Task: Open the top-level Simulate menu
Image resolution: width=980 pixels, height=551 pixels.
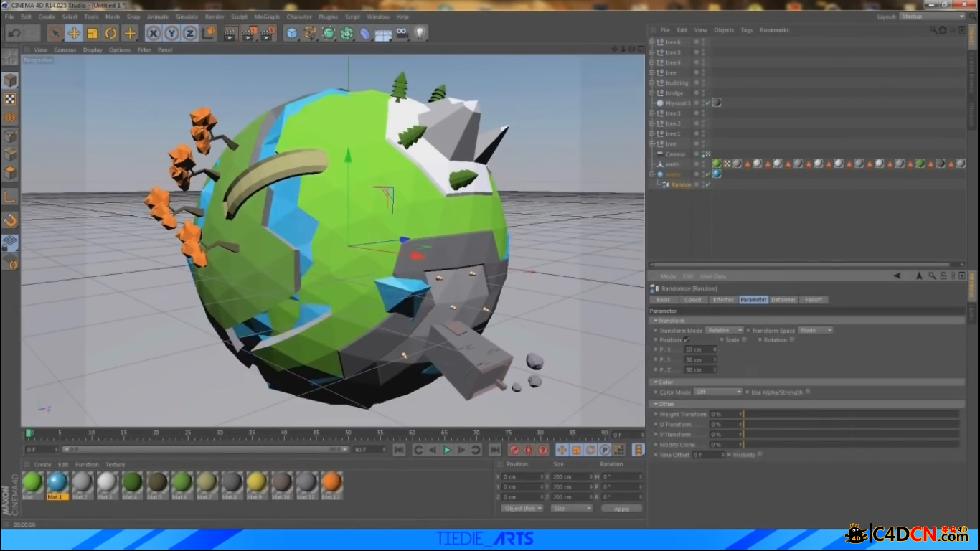Action: [187, 17]
